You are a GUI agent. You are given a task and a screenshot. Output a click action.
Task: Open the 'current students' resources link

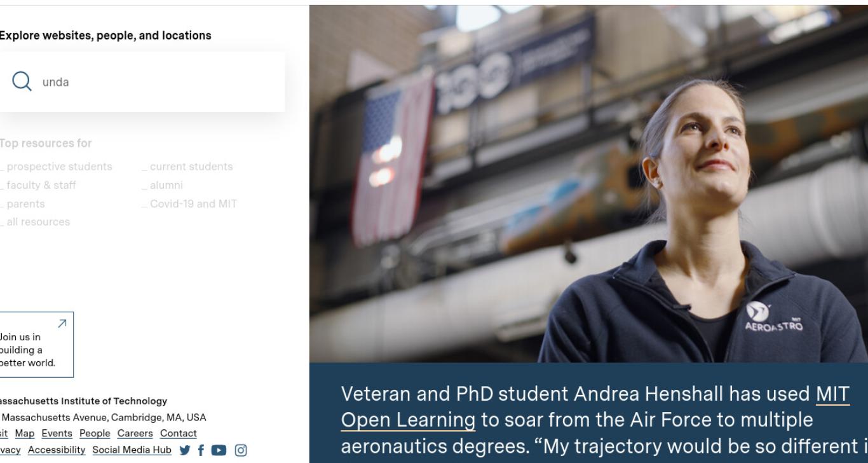pyautogui.click(x=187, y=167)
